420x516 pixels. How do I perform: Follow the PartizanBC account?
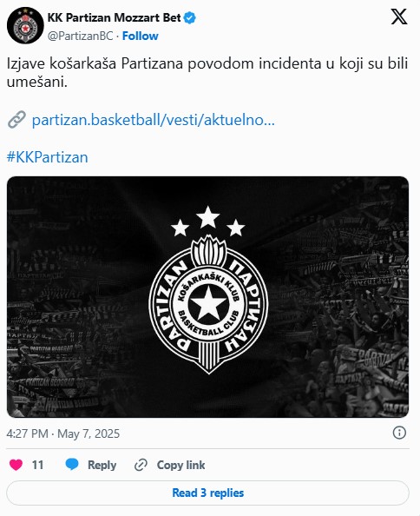point(141,36)
